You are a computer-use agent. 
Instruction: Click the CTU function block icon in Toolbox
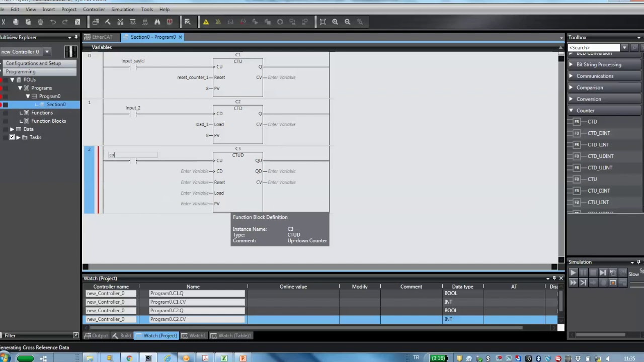pos(577,179)
